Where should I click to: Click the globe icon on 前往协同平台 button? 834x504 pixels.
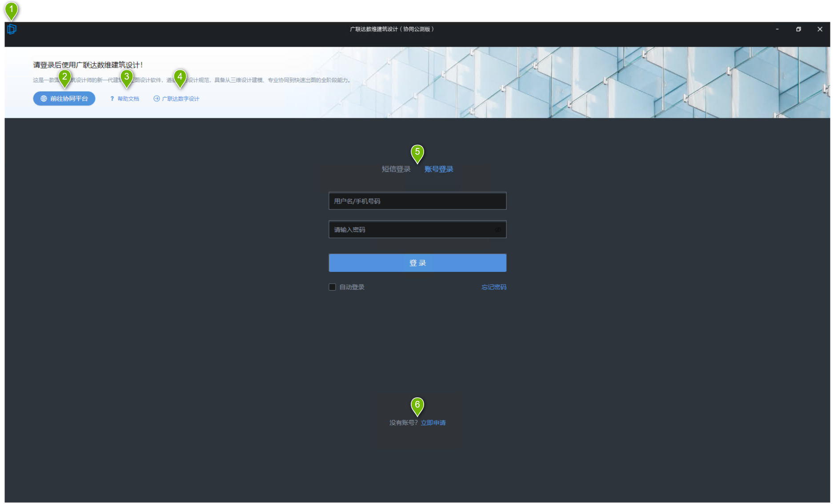pyautogui.click(x=44, y=99)
